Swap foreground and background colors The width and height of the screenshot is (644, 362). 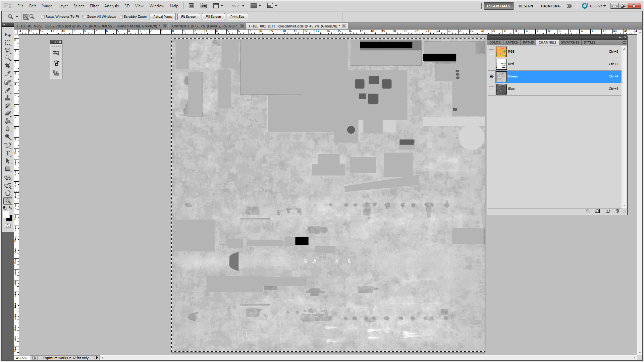pos(10,208)
